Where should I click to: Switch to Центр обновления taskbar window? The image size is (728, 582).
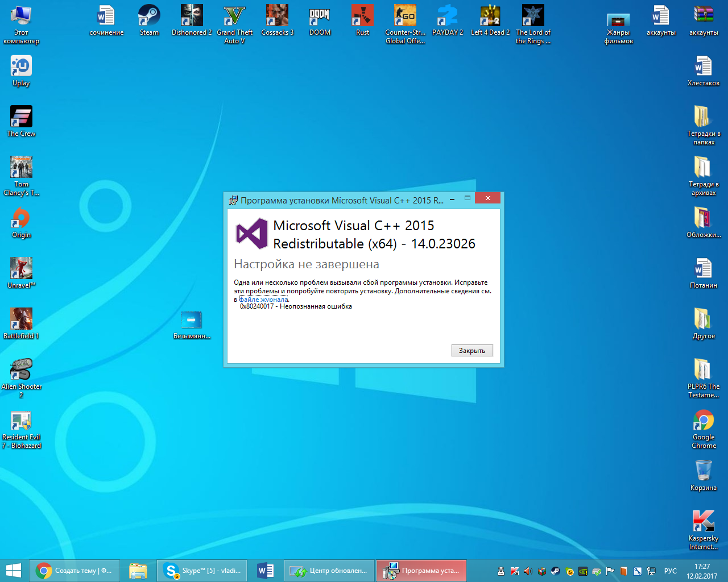329,571
